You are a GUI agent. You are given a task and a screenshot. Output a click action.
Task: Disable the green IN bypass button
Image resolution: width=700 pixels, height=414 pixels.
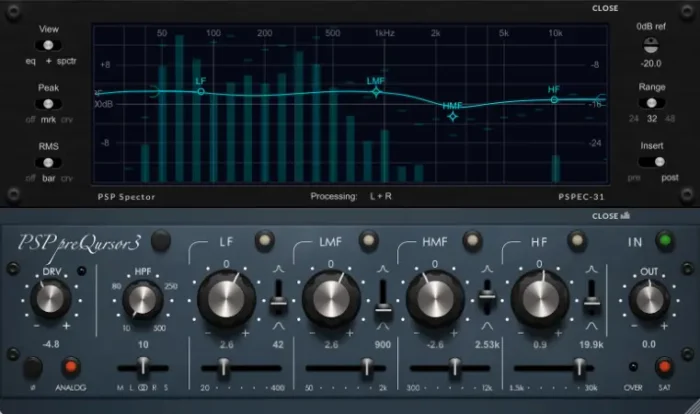(x=663, y=240)
